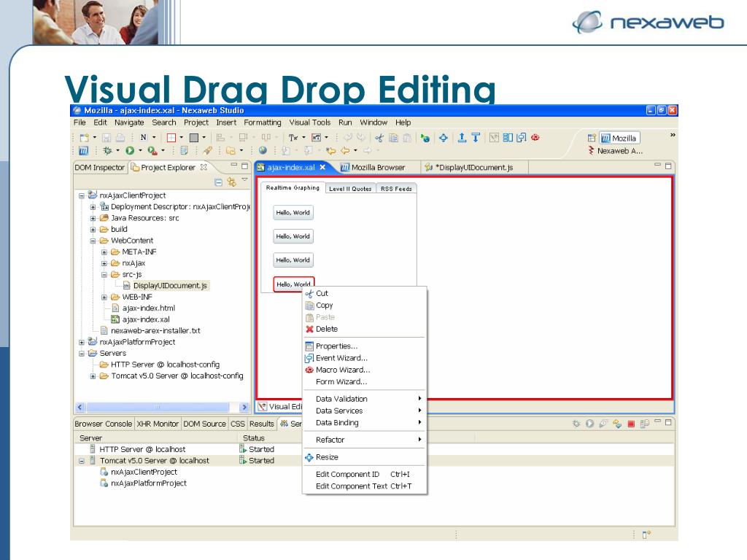Open the Project Explorer view menu arrow
Image resolution: width=747 pixels, height=560 pixels.
pos(244,179)
